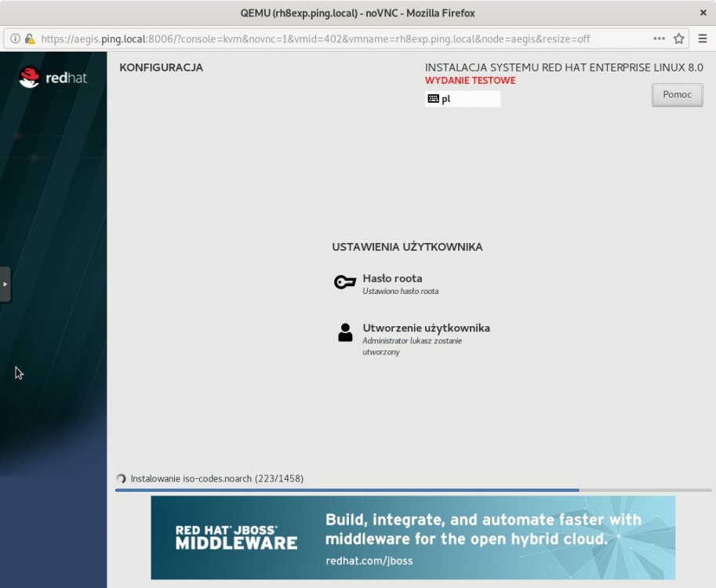716x588 pixels.
Task: Show site information via the info icon
Action: click(15, 38)
